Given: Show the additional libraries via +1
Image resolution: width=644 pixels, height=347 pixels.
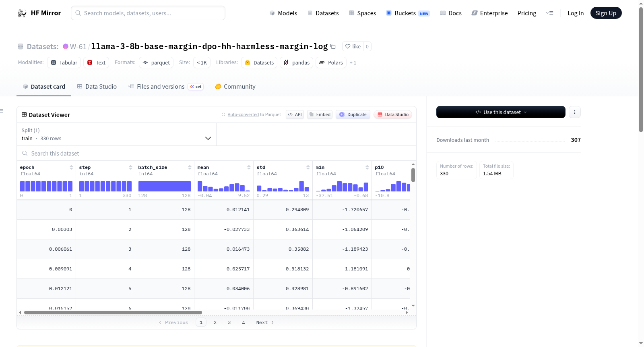Looking at the screenshot, I should tap(353, 63).
